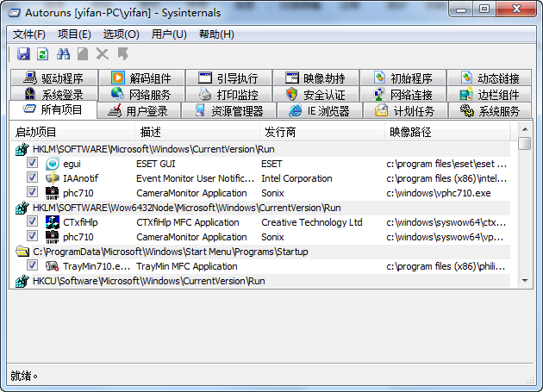Switch to the 驱动程序 tab
Screen dimensions: 543x392
[54, 78]
